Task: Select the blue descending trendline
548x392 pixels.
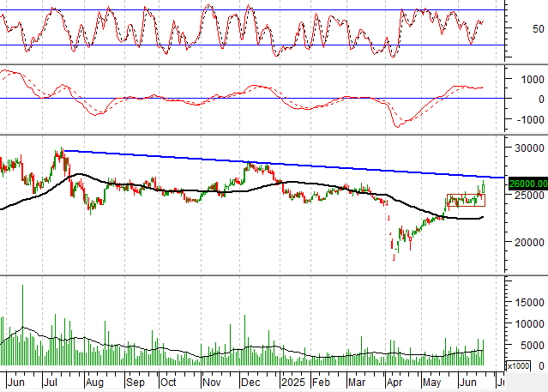Action: [257, 163]
